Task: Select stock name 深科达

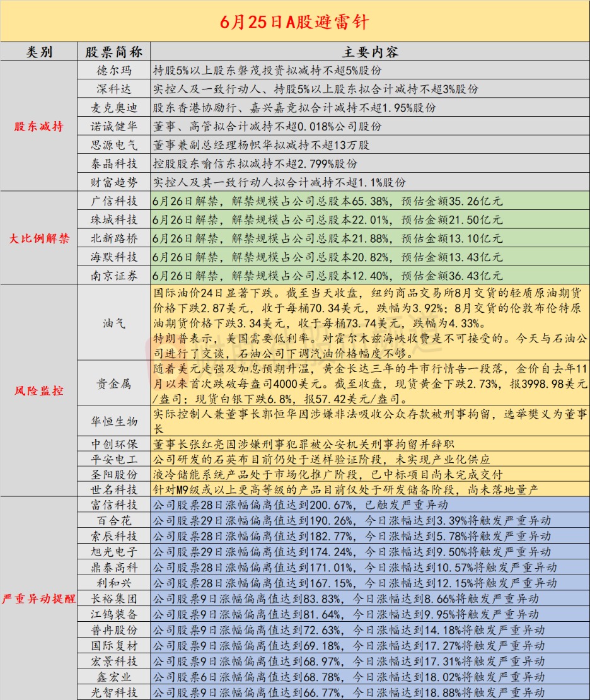Action: (x=114, y=89)
